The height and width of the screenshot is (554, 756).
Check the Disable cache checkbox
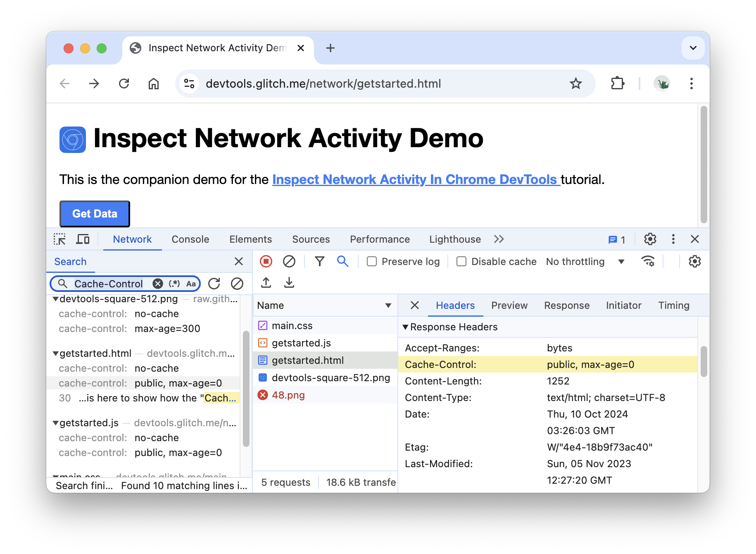tap(461, 262)
